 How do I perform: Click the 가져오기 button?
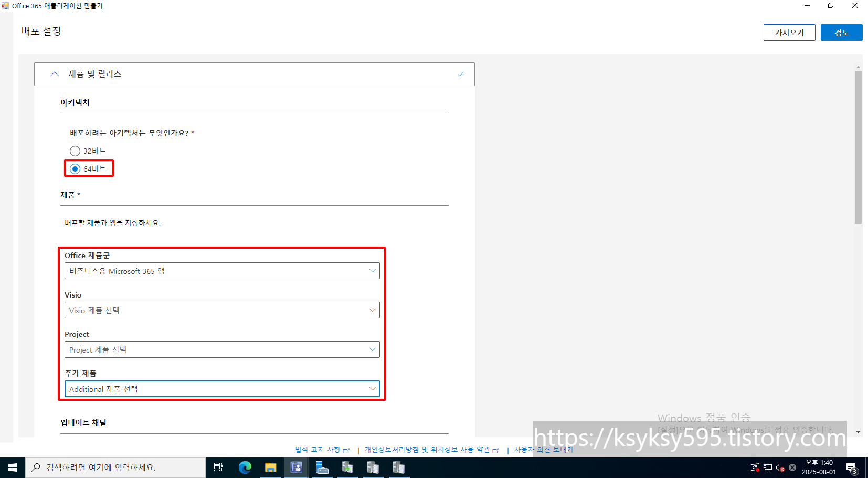pyautogui.click(x=789, y=33)
